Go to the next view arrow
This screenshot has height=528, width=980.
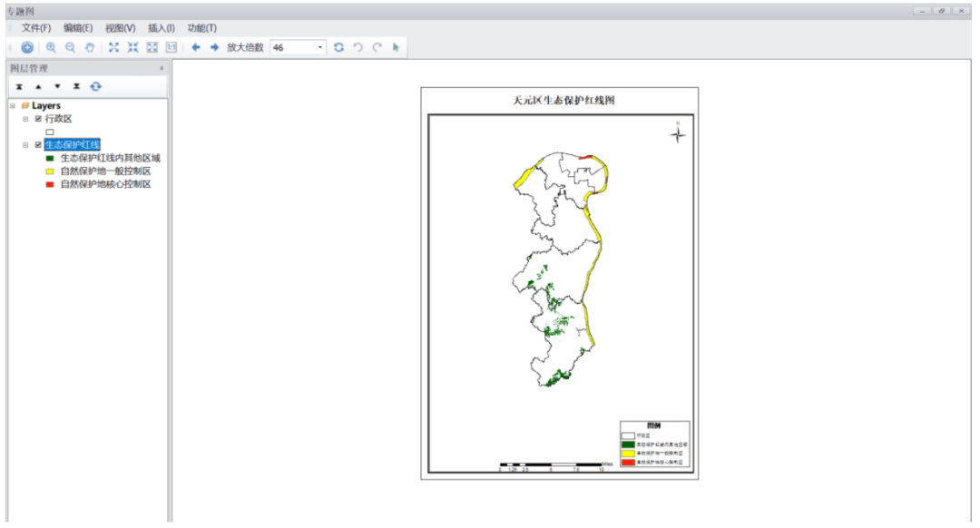coord(214,47)
